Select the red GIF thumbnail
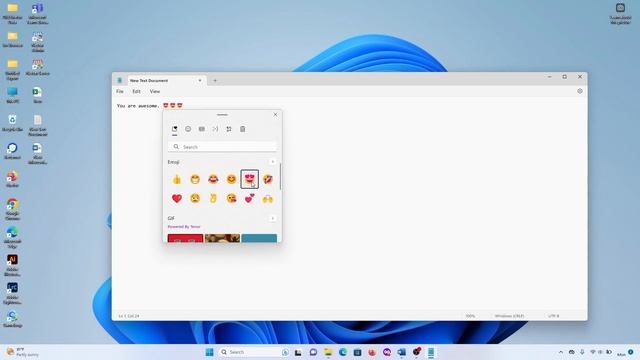This screenshot has height=360, width=640. click(185, 238)
